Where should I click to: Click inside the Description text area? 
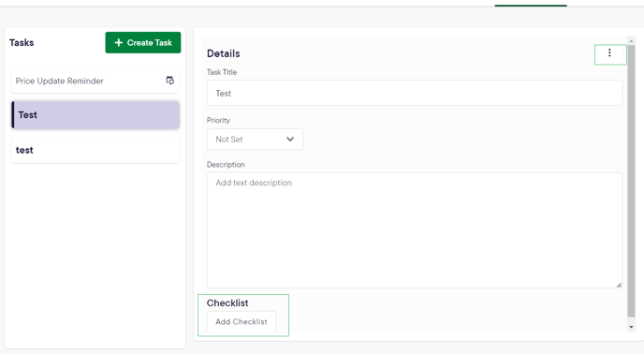coord(415,230)
